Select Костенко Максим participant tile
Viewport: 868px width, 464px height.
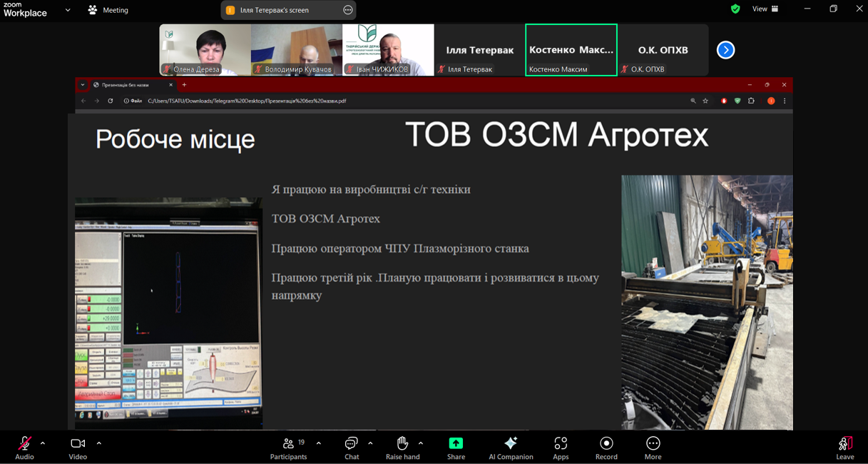(571, 50)
